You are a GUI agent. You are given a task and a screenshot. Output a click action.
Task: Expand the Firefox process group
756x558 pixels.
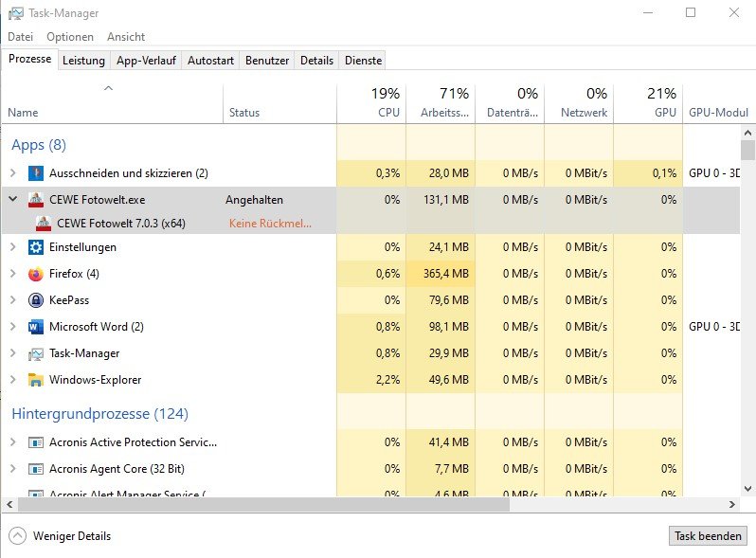pos(12,274)
